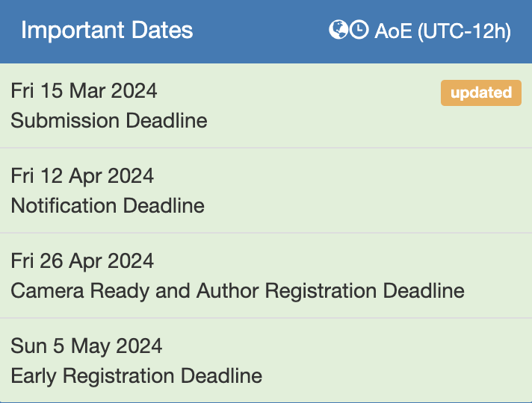
Task: Select the AoE timezone label
Action: click(x=393, y=31)
